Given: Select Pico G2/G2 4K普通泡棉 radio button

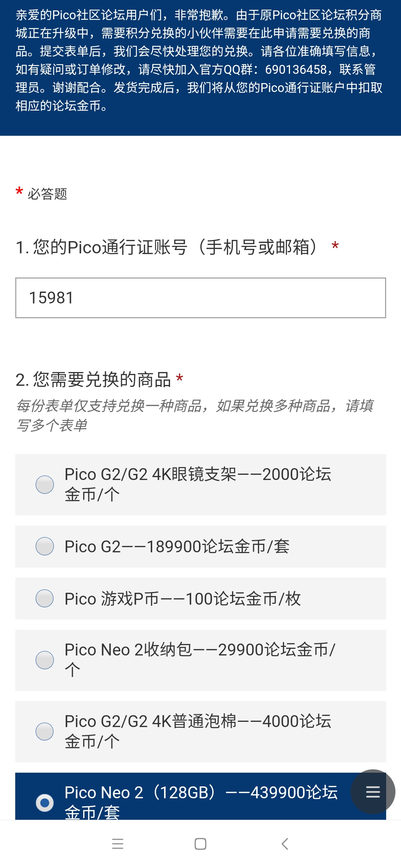Looking at the screenshot, I should [x=45, y=731].
